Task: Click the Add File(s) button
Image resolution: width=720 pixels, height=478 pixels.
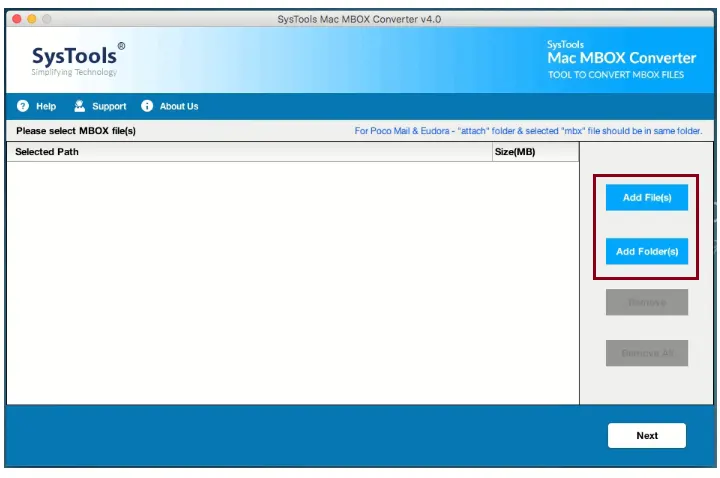Action: (x=647, y=197)
